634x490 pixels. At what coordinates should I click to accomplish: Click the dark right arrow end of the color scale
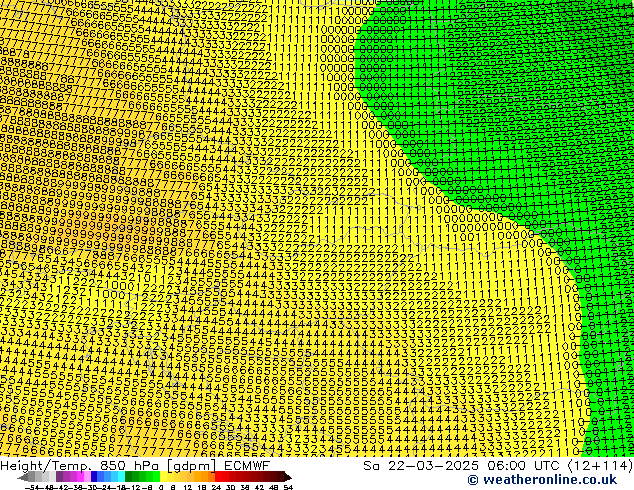tap(288, 477)
